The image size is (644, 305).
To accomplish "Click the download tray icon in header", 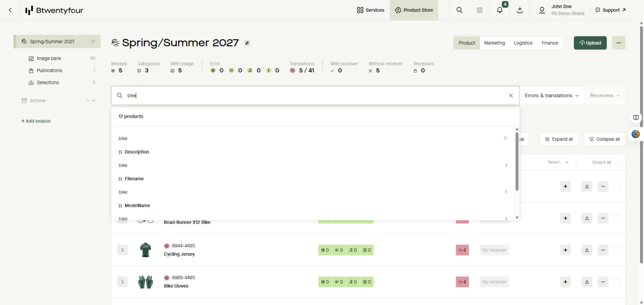I will click(520, 10).
